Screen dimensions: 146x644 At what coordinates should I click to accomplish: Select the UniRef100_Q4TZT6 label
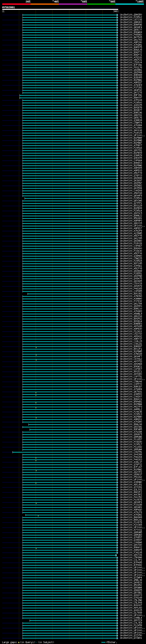131,93
